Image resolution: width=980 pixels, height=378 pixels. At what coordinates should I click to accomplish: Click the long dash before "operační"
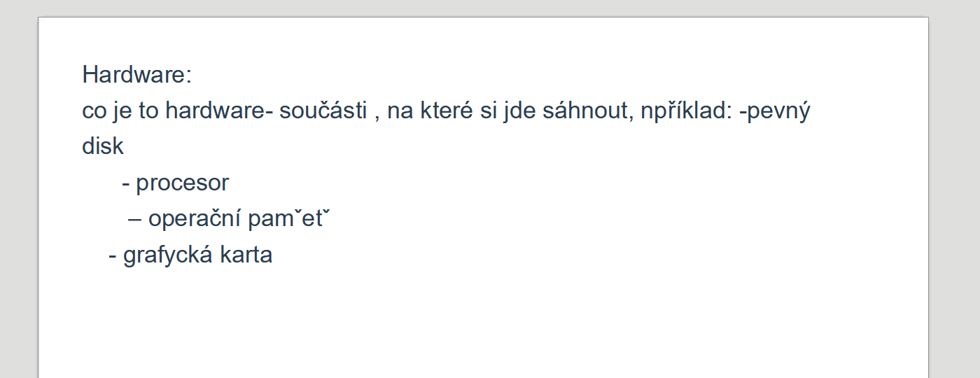[x=135, y=221]
